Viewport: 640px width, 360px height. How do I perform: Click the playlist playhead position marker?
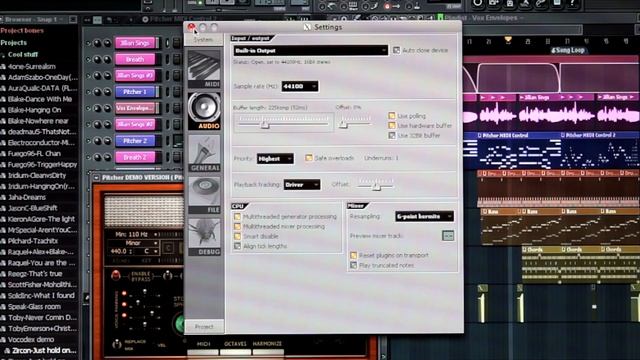pos(508,40)
